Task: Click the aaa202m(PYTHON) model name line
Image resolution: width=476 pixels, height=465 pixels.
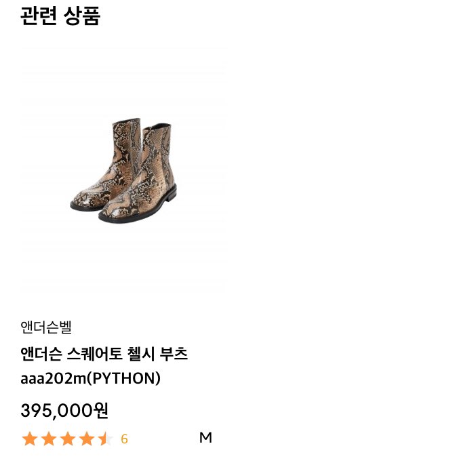Action: (x=90, y=378)
